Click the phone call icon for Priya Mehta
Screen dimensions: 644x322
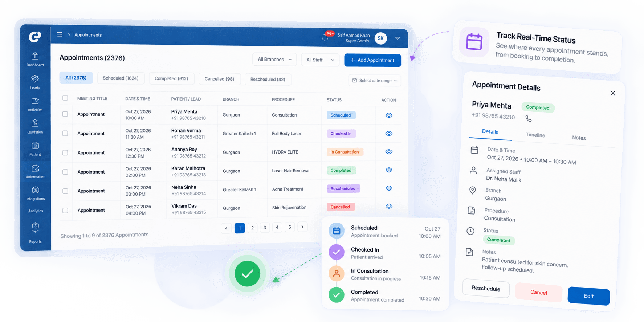(529, 118)
